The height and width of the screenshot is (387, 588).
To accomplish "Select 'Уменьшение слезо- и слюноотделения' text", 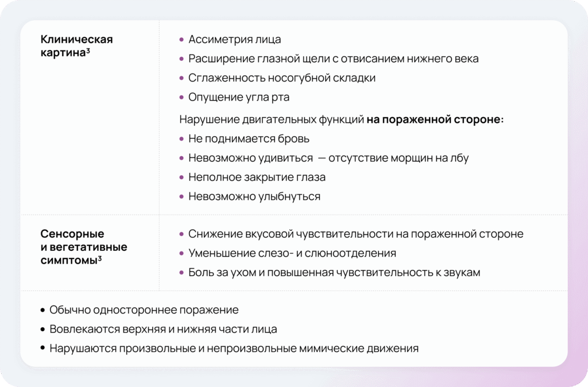I will [292, 253].
